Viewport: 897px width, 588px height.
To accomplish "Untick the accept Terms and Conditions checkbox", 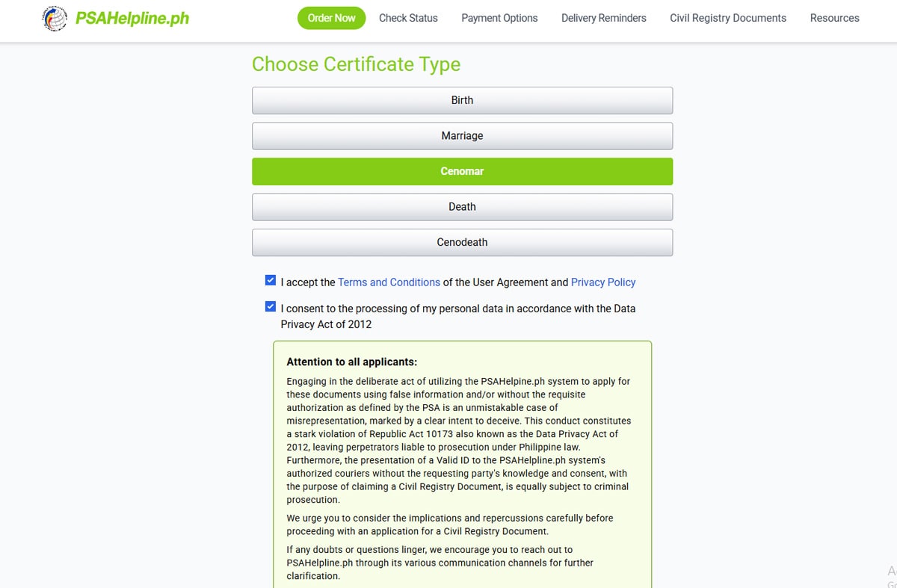I will coord(271,281).
